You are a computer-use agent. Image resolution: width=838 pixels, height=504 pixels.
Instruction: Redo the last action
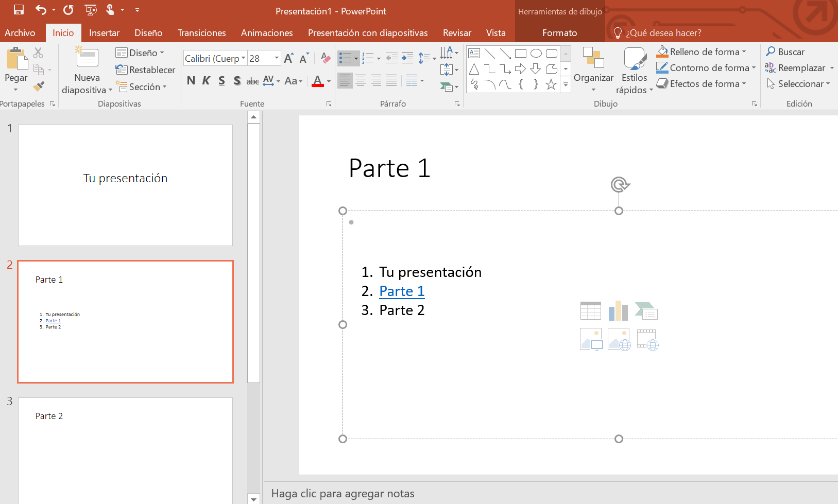point(69,10)
